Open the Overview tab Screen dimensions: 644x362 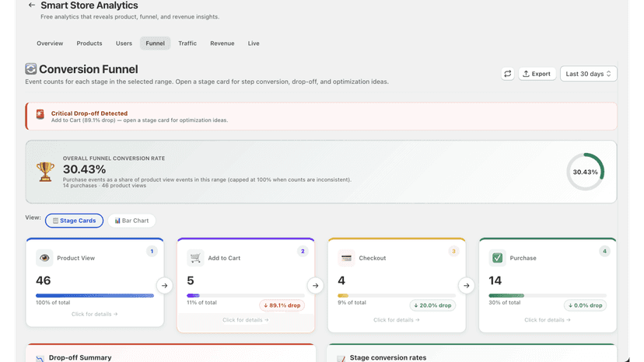50,43
